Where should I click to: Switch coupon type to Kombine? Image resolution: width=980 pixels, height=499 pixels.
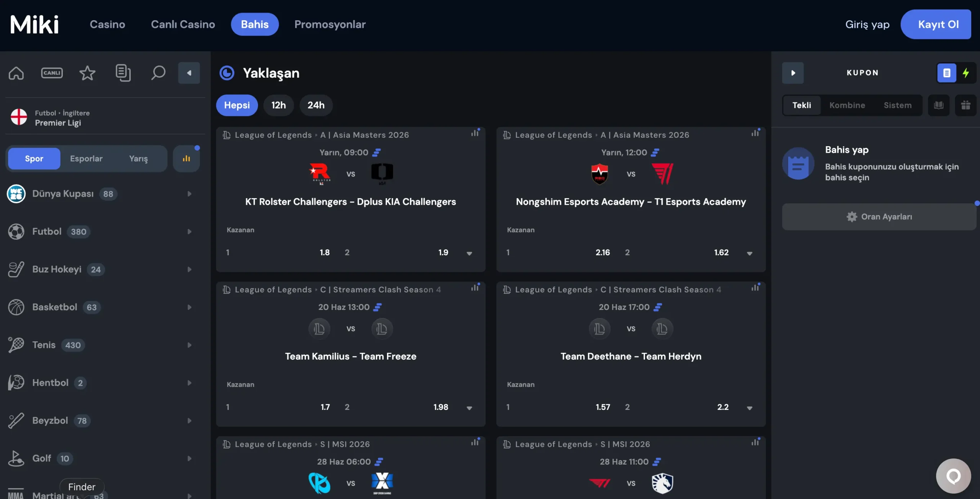(847, 105)
